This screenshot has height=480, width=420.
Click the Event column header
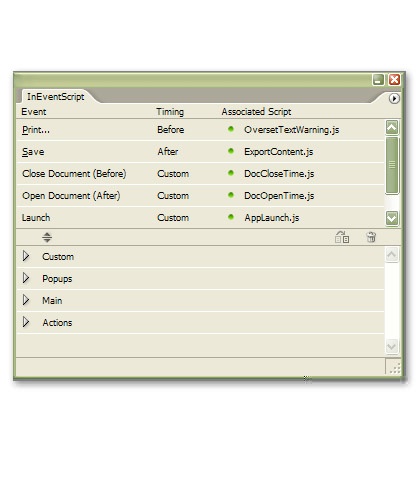pyautogui.click(x=34, y=112)
